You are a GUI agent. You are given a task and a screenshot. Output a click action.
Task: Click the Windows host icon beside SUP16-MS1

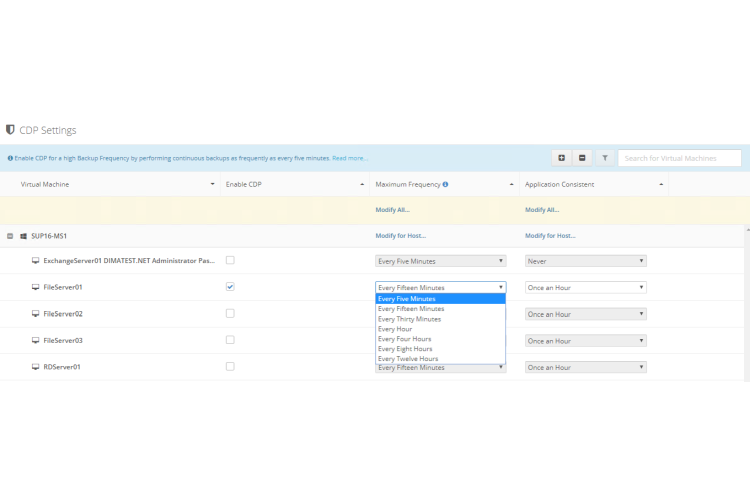23,236
